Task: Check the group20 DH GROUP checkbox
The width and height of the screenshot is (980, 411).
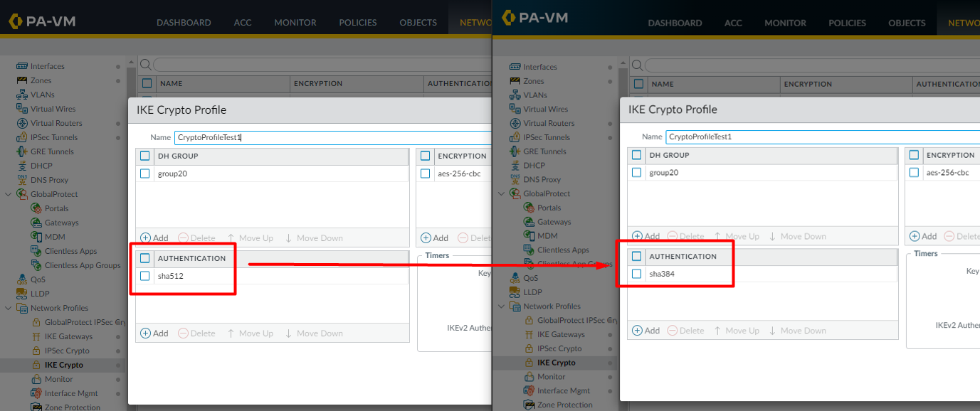Action: pos(145,173)
